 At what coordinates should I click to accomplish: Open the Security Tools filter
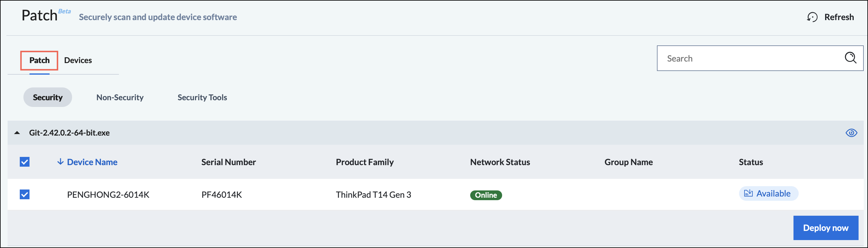coord(202,97)
